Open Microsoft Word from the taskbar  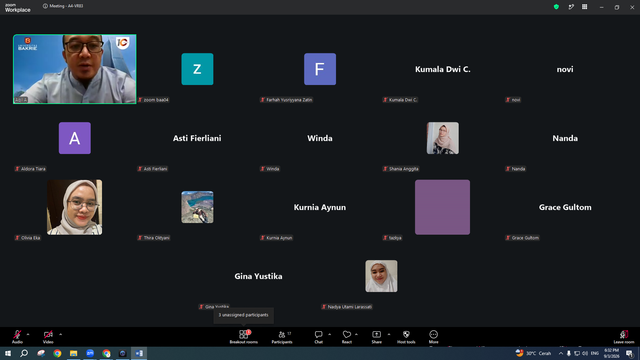tap(139, 353)
